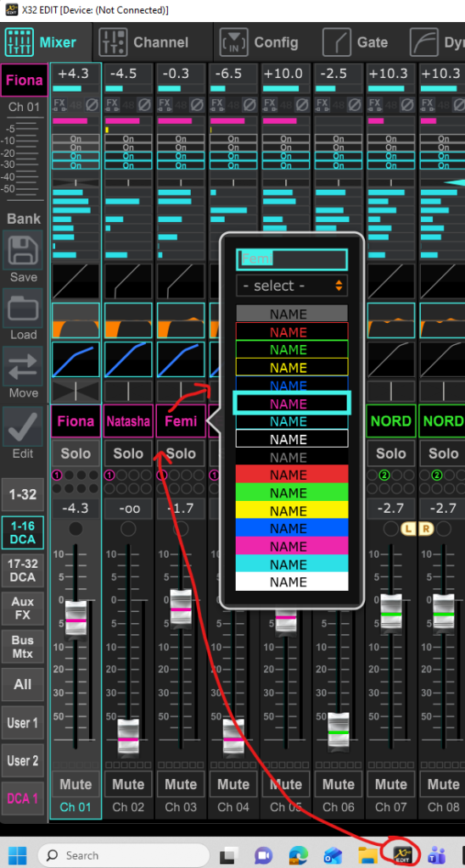Choose the solid white NAME swatch
The width and height of the screenshot is (465, 868).
(292, 581)
